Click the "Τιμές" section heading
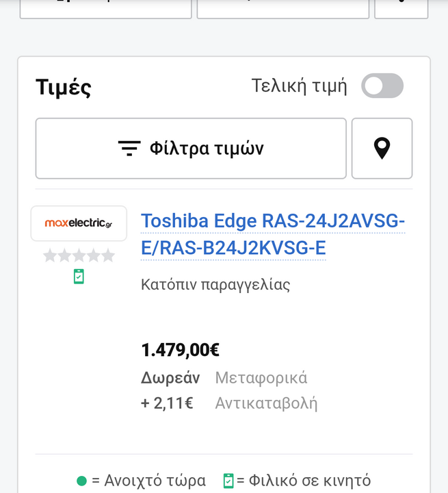Image resolution: width=448 pixels, height=493 pixels. (64, 88)
